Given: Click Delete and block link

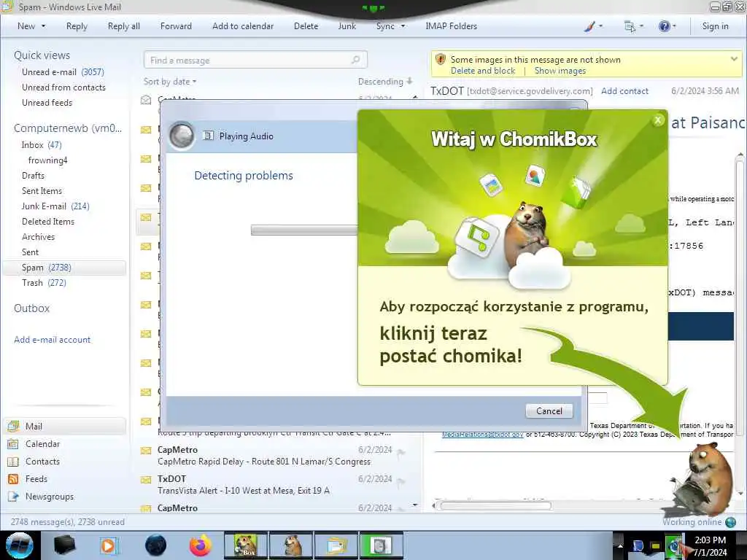Looking at the screenshot, I should [483, 71].
